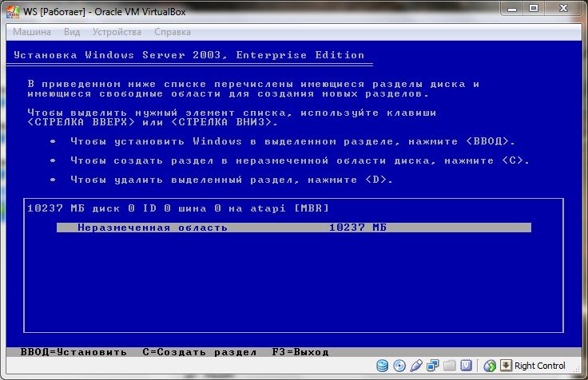The width and height of the screenshot is (588, 380).
Task: Close the VirtualBox window
Action: [x=563, y=9]
